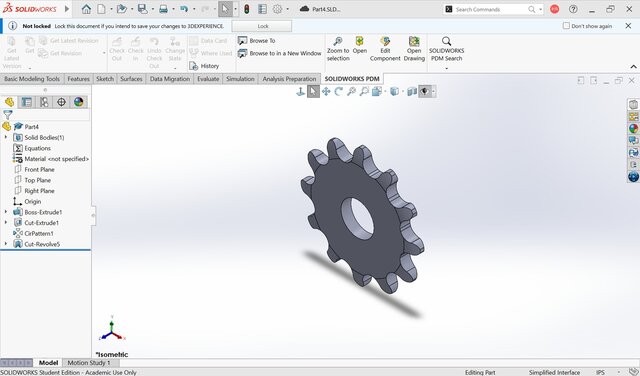Click the Browse To button
Screen dimensions: 640x376
257,40
